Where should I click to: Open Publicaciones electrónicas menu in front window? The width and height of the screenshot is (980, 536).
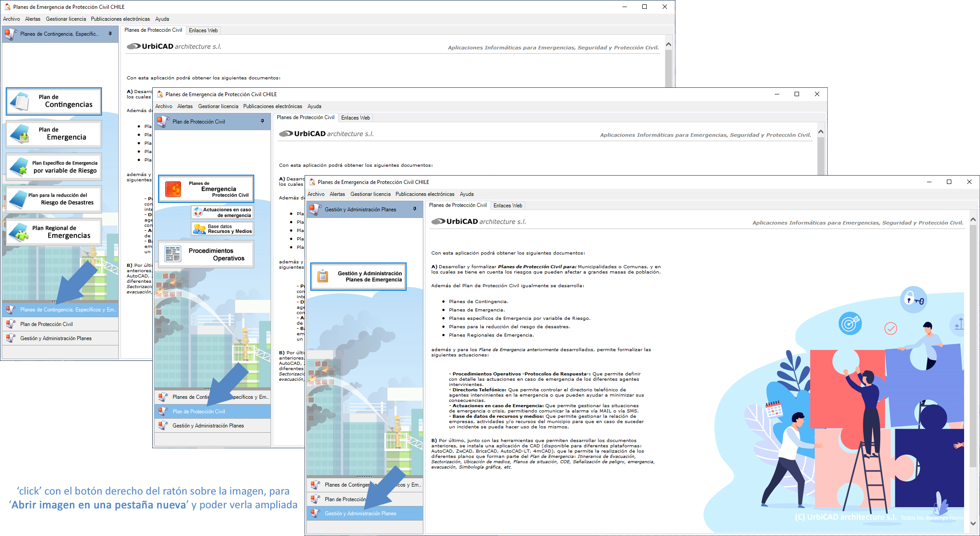[x=425, y=194]
